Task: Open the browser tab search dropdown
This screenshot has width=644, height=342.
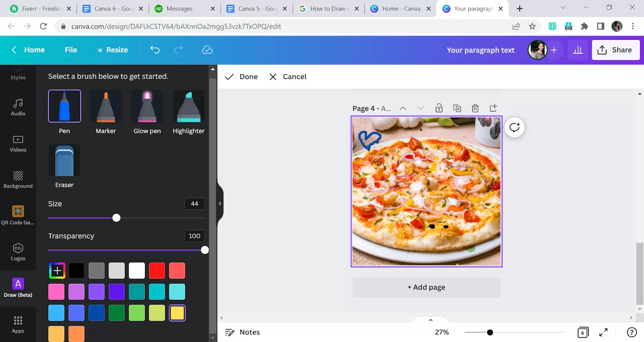Action: 563,8
